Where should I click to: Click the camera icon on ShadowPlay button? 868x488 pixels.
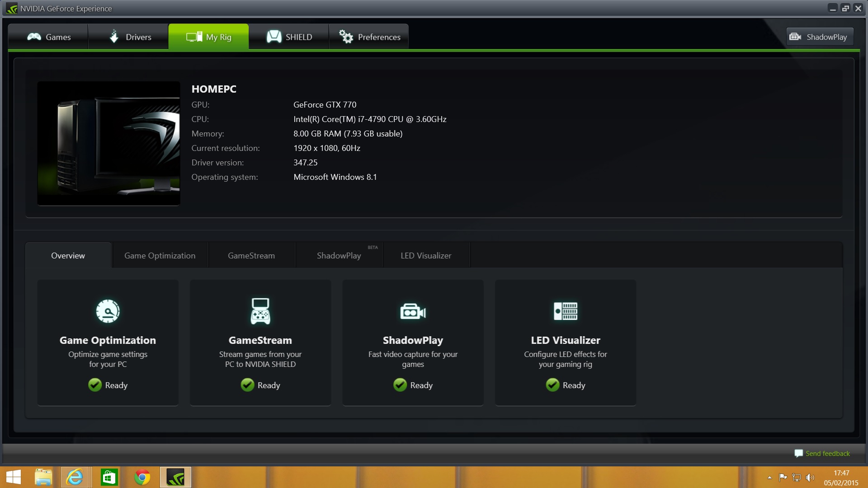(795, 37)
